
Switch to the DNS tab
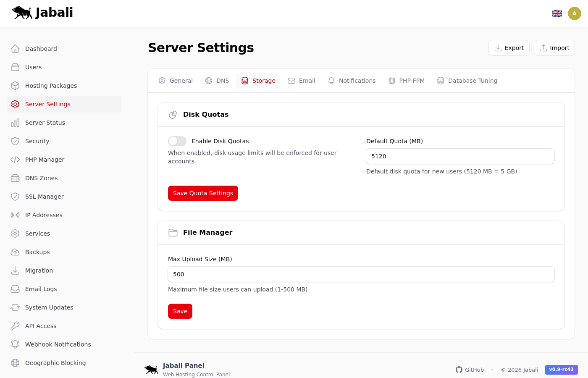tap(217, 81)
